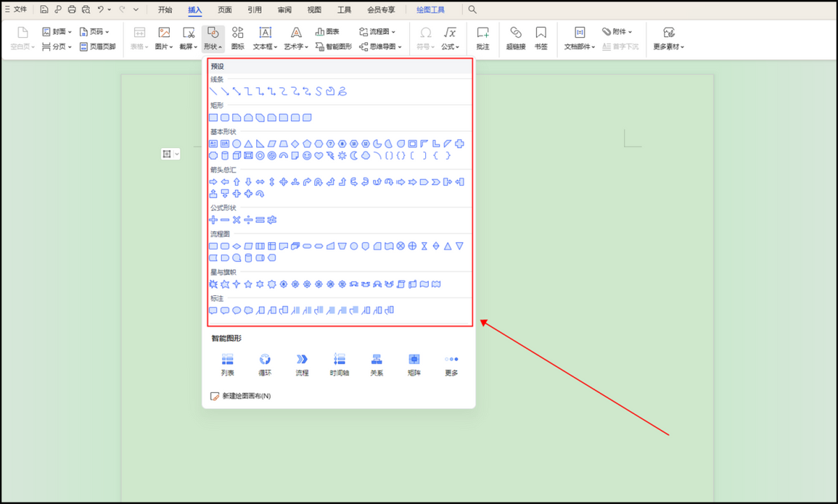Insert the plain rectangle under 矩形
This screenshot has height=504, width=838.
point(214,117)
